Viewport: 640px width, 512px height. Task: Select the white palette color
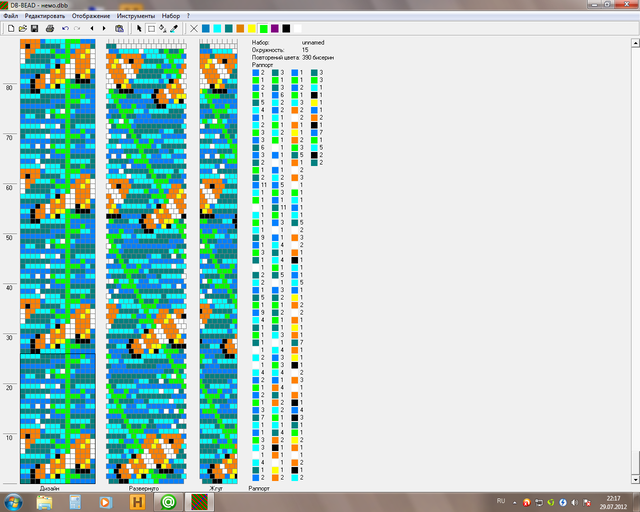[x=298, y=29]
